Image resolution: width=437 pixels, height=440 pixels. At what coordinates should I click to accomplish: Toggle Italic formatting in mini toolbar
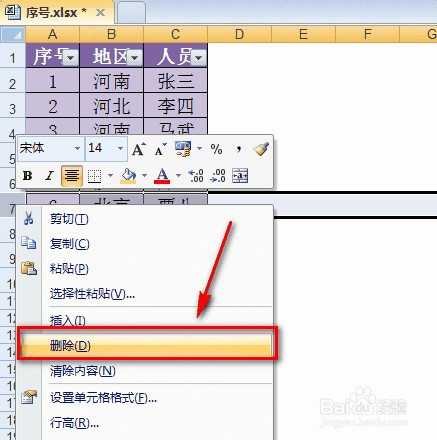point(49,175)
